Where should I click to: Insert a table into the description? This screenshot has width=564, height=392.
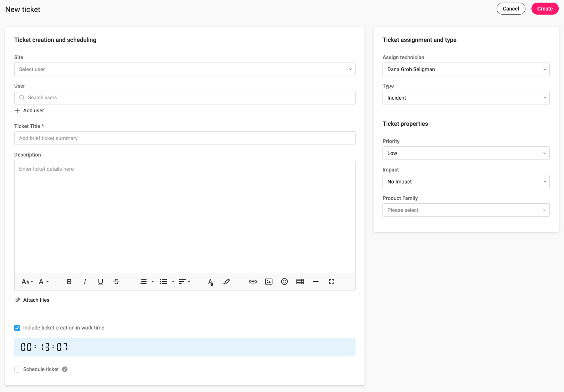point(300,282)
